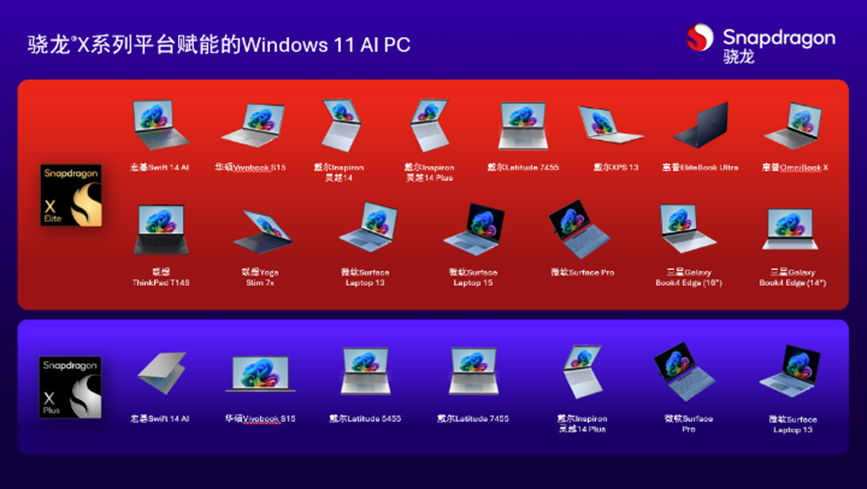
Task: Click the 微软Surface Laptop 13 label in X Plus section
Action: point(793,424)
